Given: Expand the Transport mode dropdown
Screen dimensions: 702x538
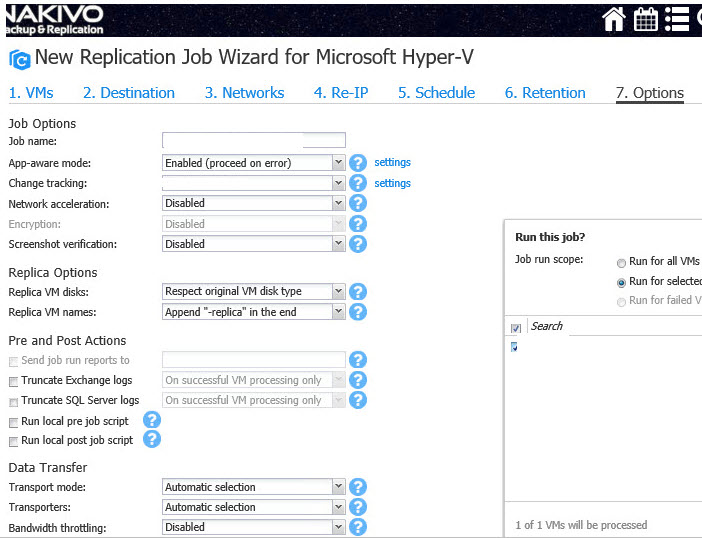Looking at the screenshot, I should pos(338,487).
